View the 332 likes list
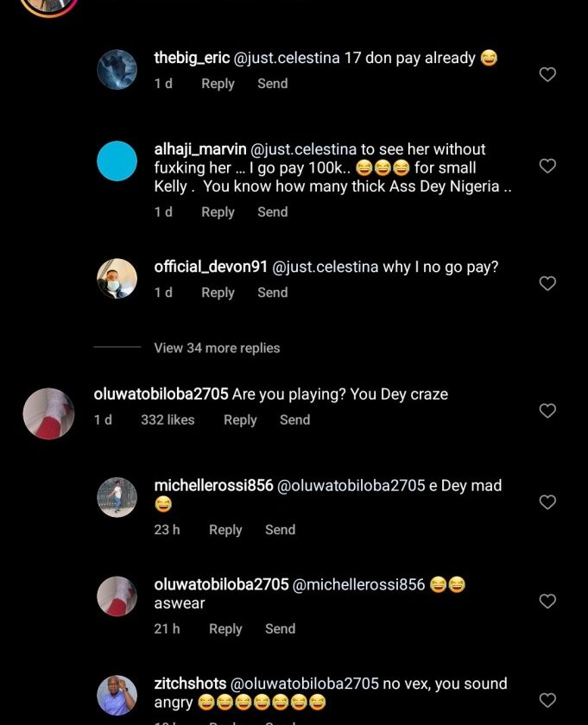Screen dimensions: 588x725 (x=168, y=419)
